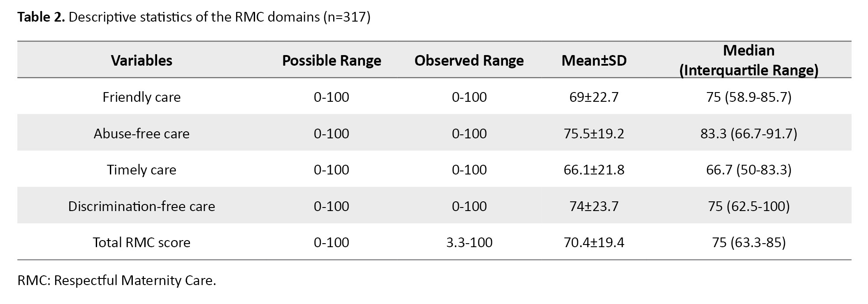Select the 70.4±19.4 mean value
Viewport: 868px width, 304px height.
tap(594, 242)
